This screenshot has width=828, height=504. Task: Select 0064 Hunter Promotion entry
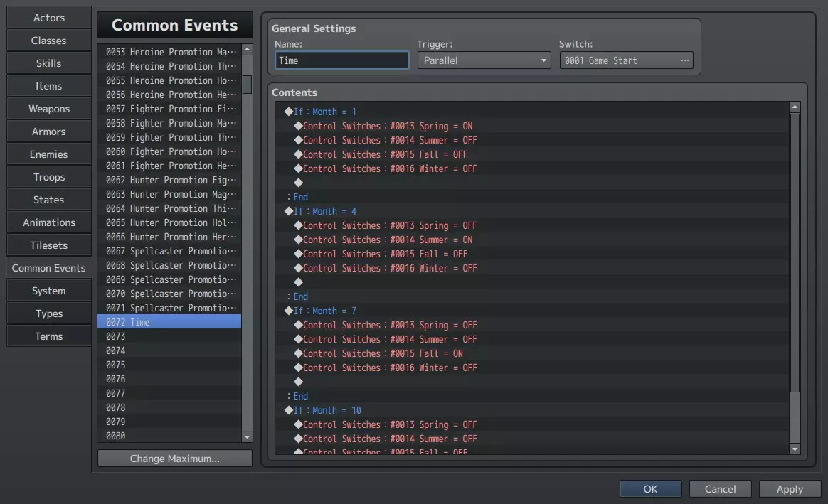169,208
